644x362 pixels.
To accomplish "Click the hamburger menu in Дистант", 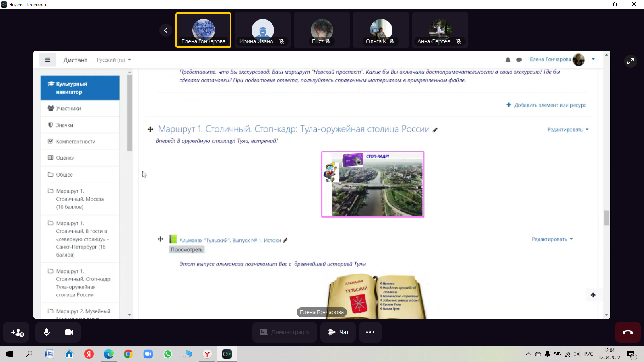I will [47, 60].
